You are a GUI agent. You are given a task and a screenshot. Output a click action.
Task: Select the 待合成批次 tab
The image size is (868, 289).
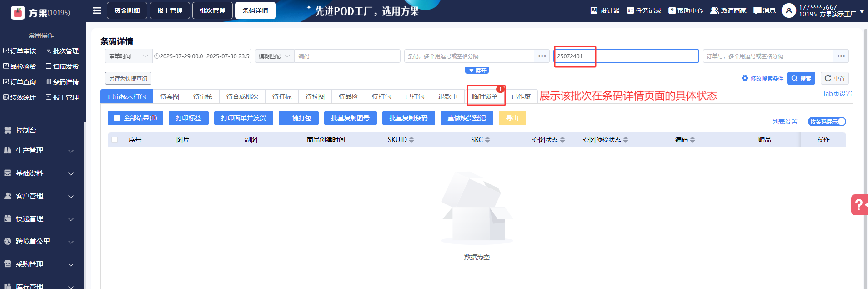242,96
